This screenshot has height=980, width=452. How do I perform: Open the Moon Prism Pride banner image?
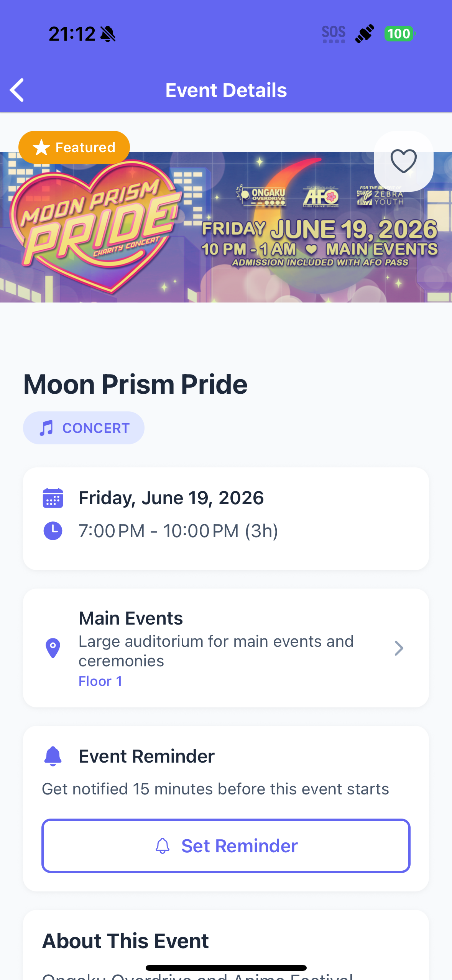226,227
